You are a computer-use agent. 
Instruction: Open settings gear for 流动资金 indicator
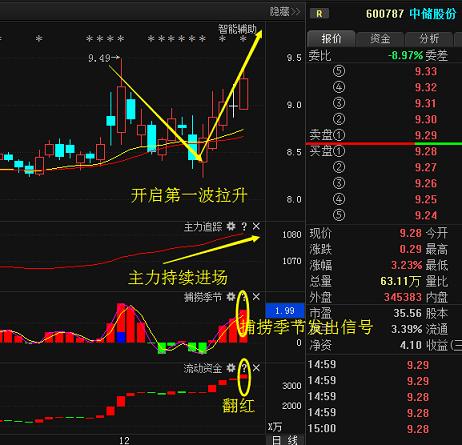[x=231, y=368]
